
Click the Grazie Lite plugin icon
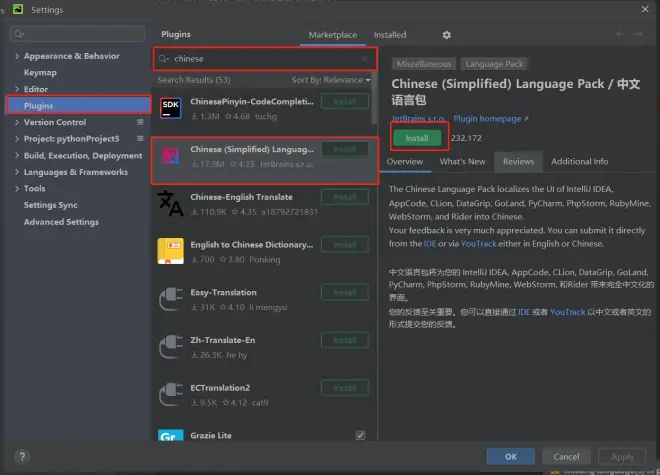170,435
